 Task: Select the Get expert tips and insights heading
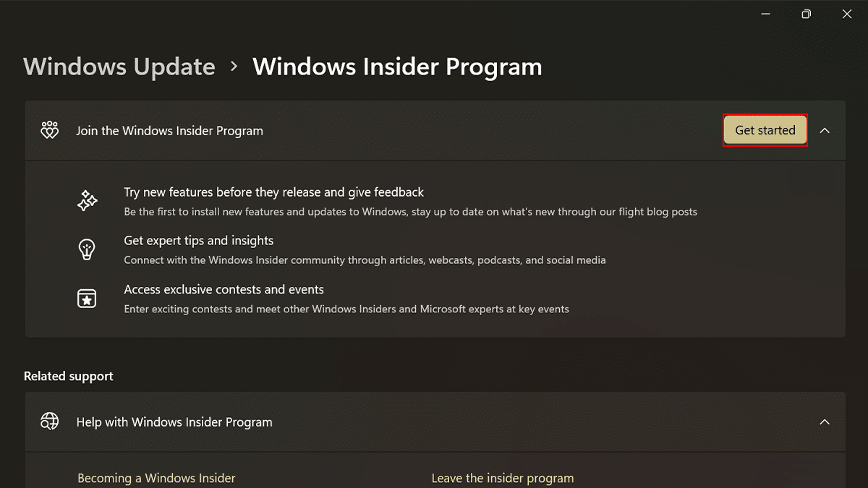tap(198, 241)
